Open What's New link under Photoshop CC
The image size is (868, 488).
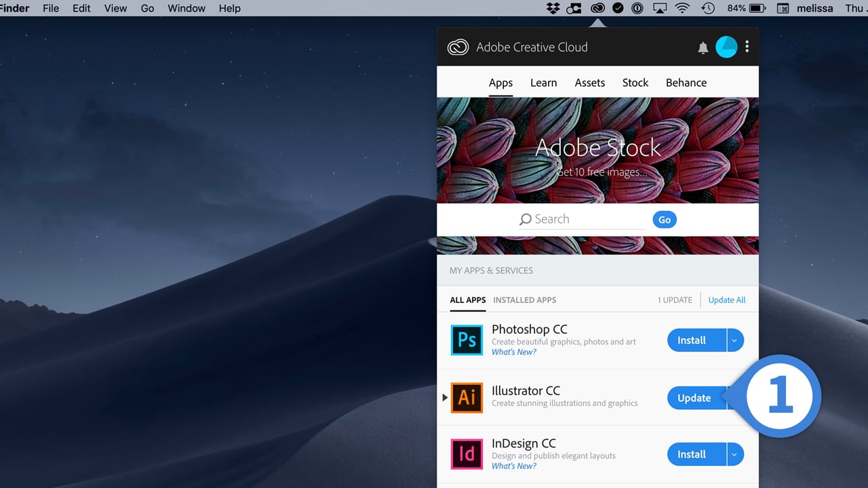point(513,352)
